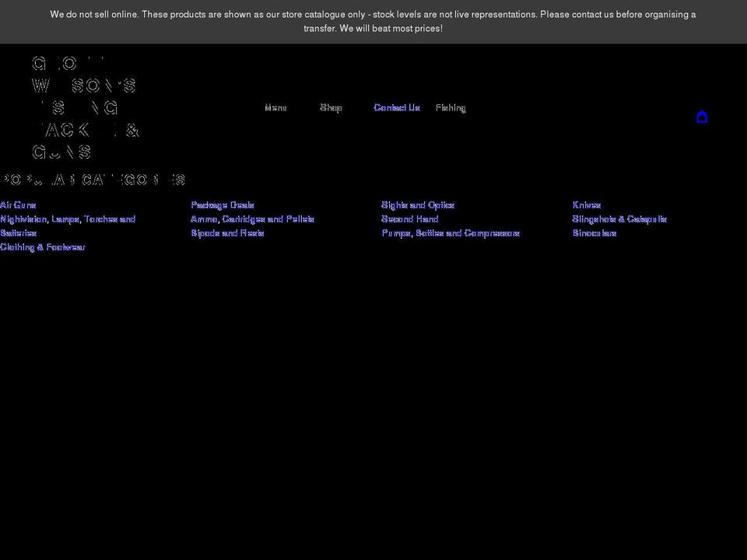Open the Menu navigation dropdown
The height and width of the screenshot is (560, 747).
(x=275, y=107)
